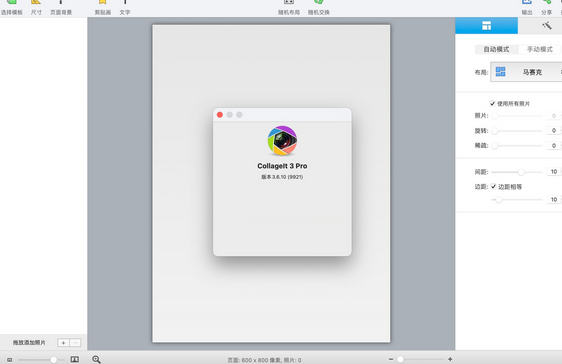Viewport: 562px width, 364px height.
Task: Click the zoom out minus icon
Action: click(391, 359)
